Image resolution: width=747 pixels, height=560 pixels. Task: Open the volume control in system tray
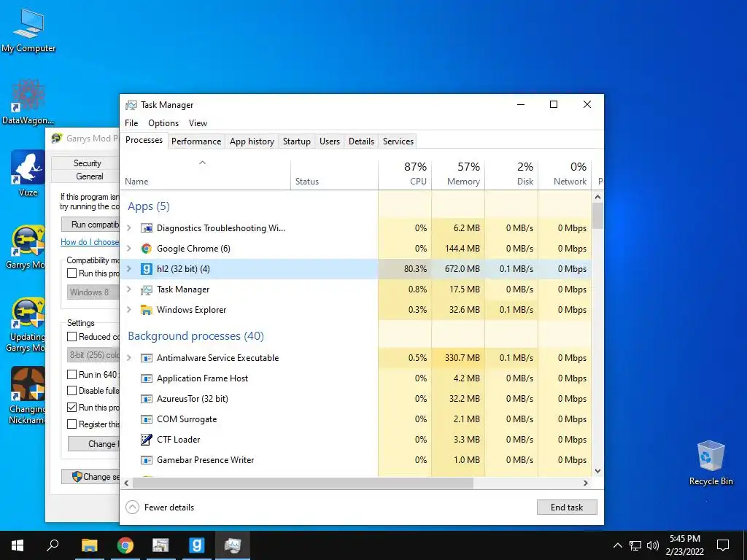tap(653, 545)
